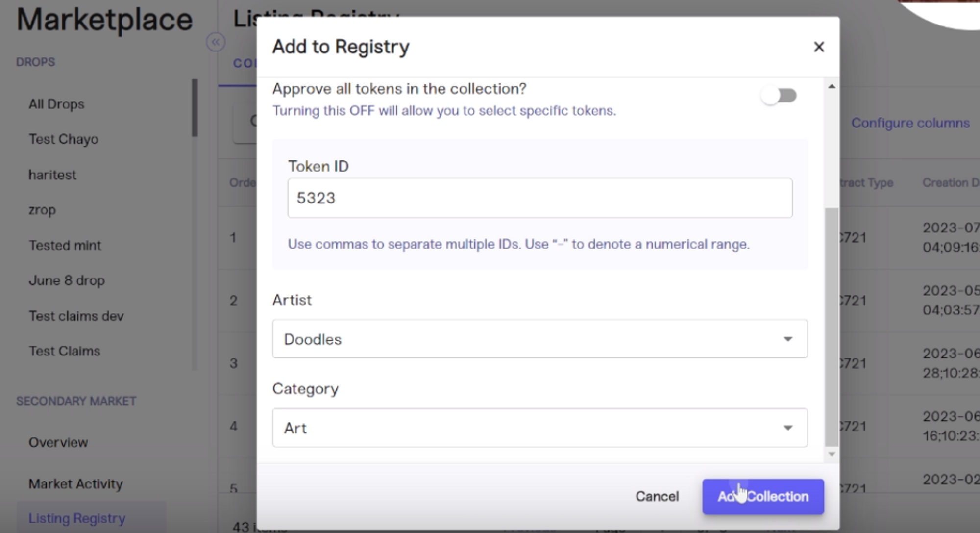Viewport: 980px width, 533px height.
Task: Select June 8 drop entry
Action: click(x=67, y=280)
